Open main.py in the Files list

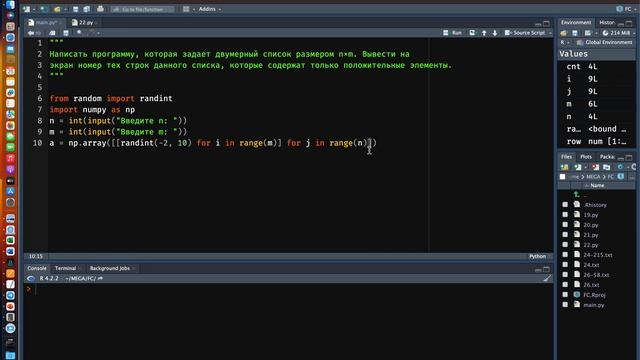pos(593,305)
